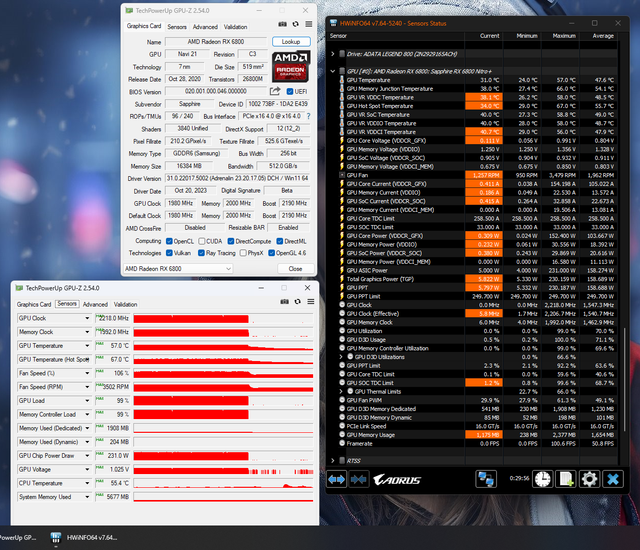Toggle the Vulkan checkbox
This screenshot has height=550, width=640.
coord(169,253)
